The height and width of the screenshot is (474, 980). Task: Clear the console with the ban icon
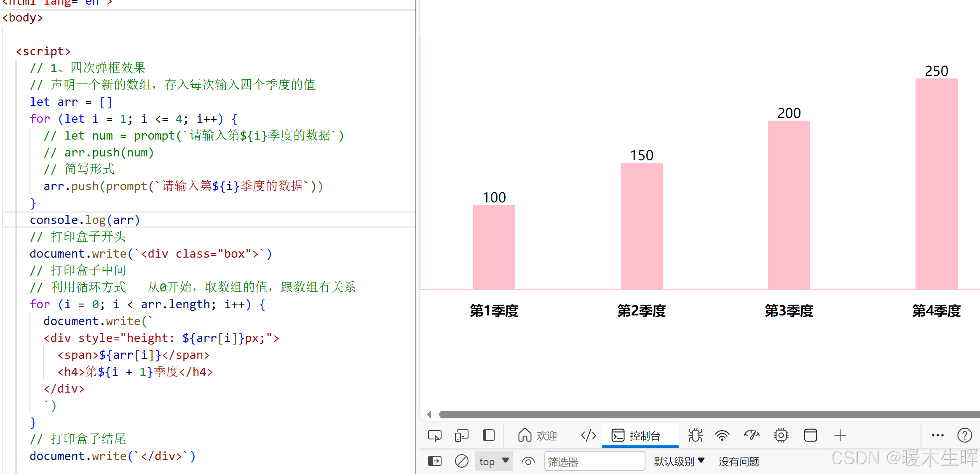(x=461, y=461)
